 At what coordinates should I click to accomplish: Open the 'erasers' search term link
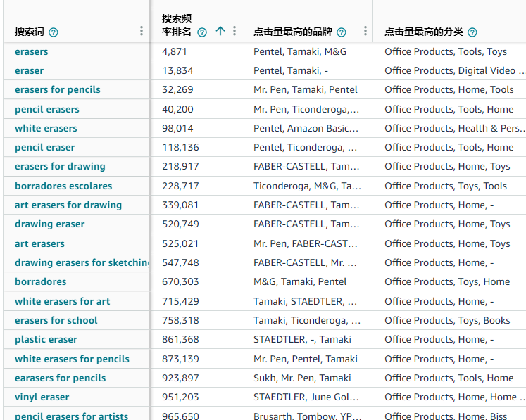tap(32, 51)
